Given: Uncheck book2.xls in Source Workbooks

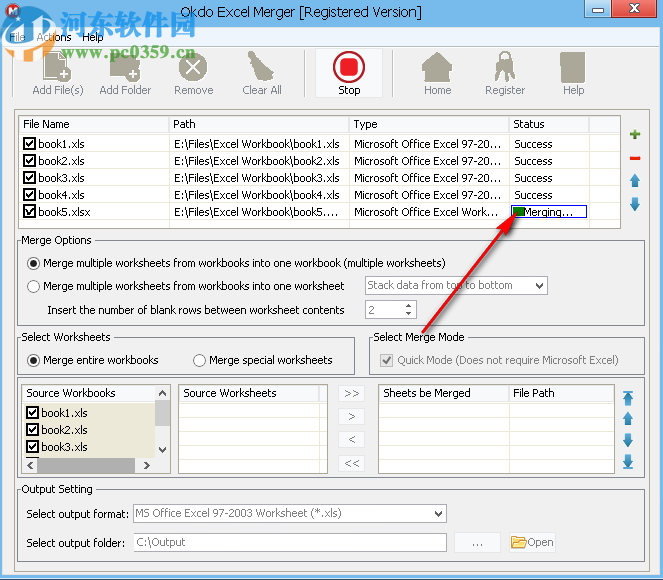Looking at the screenshot, I should coord(32,430).
